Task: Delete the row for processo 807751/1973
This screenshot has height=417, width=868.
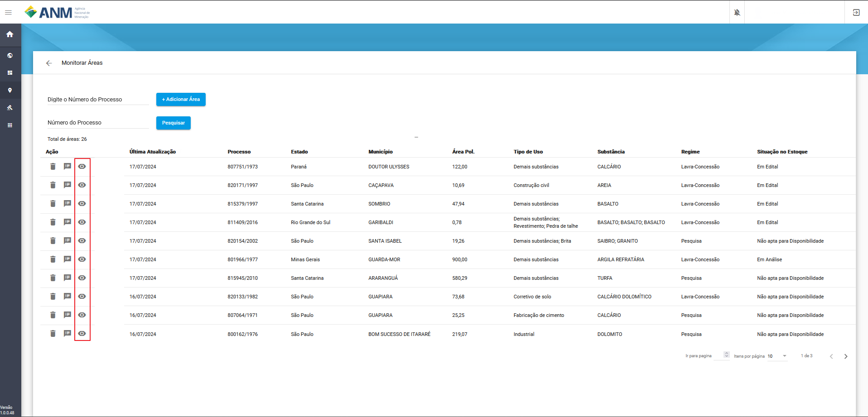Action: click(53, 167)
